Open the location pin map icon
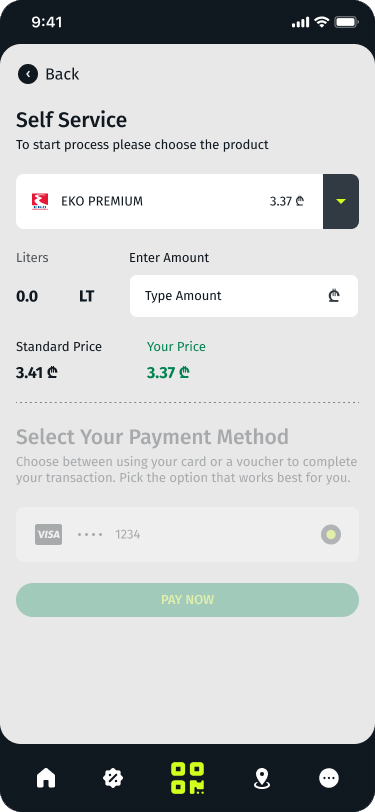The image size is (375, 812). 262,778
